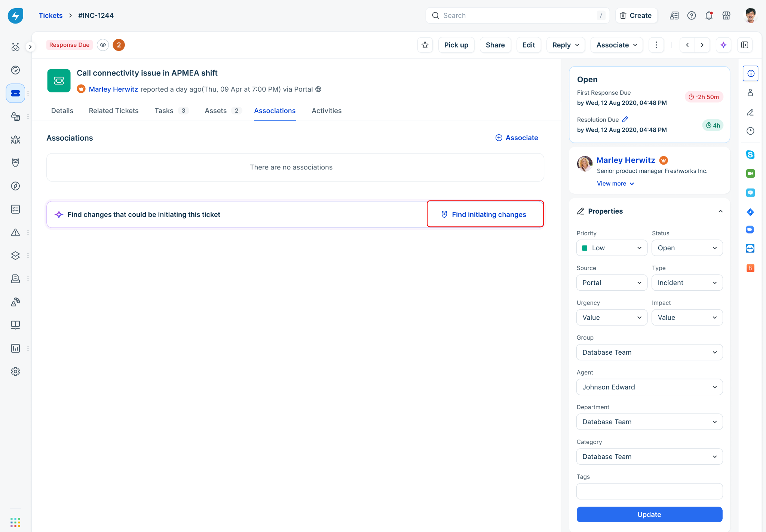The image size is (766, 532).
Task: Open the Changes shield icon in sidebar
Action: [15, 163]
